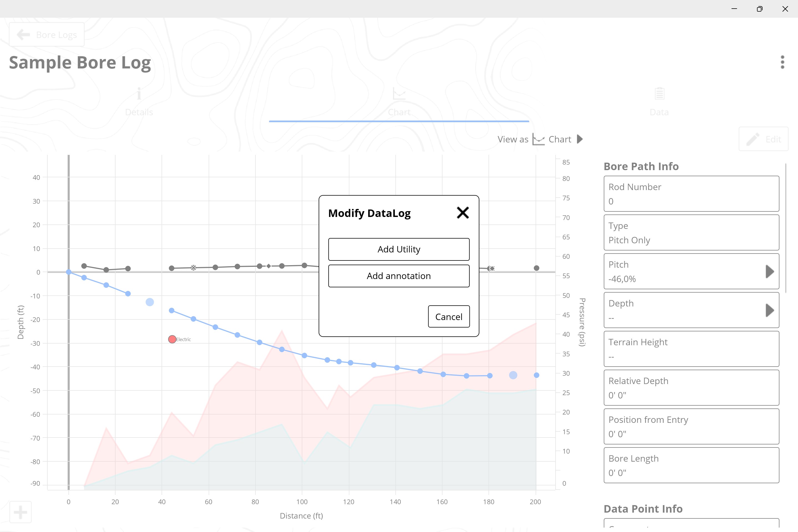Click the Relative Depth field
This screenshot has width=798, height=532.
[x=691, y=387]
